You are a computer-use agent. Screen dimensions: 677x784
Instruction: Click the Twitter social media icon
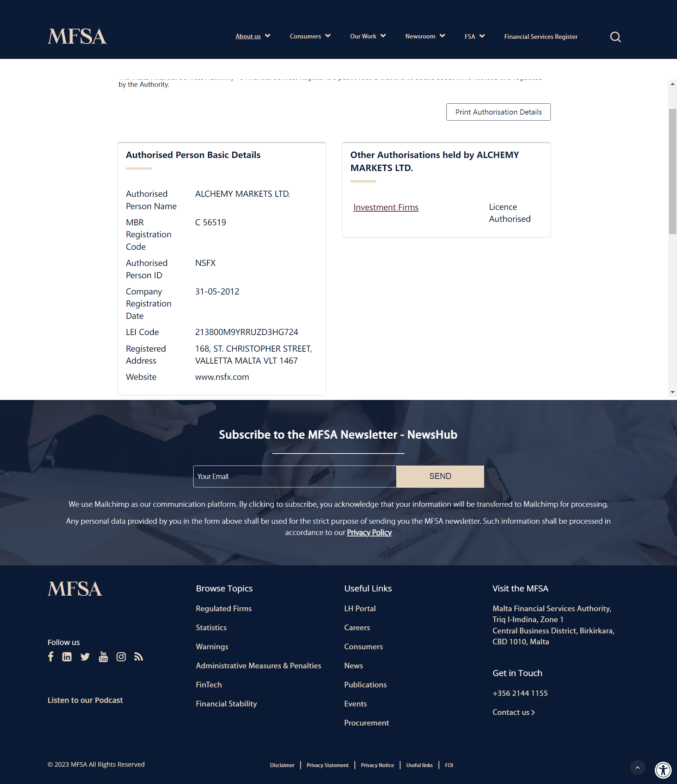(x=85, y=657)
